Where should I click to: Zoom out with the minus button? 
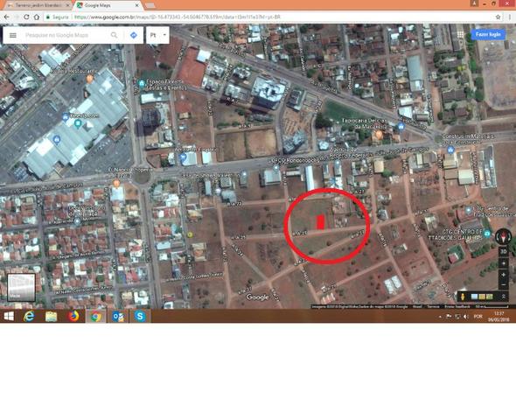point(504,284)
